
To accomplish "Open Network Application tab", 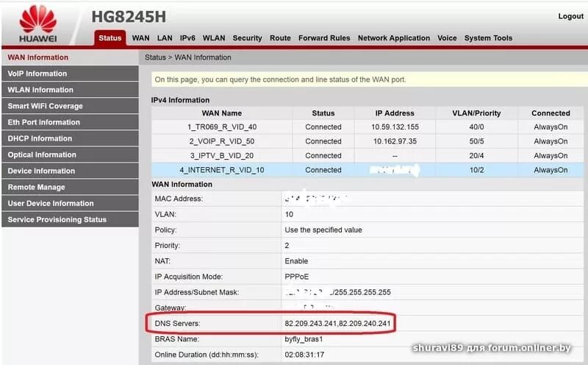I will pos(394,38).
